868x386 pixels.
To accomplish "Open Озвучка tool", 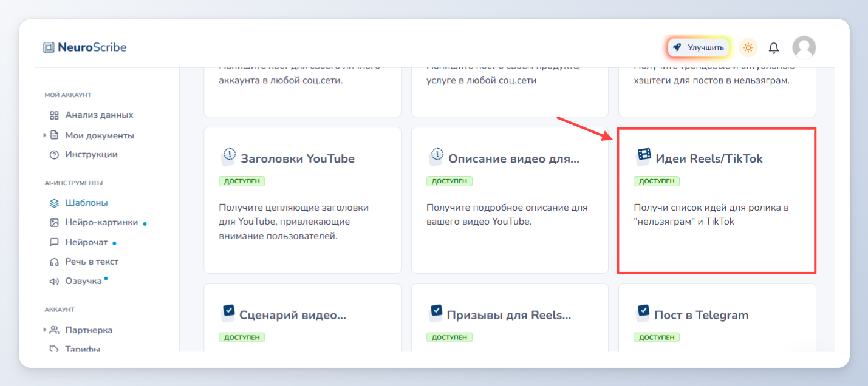I will coord(83,282).
